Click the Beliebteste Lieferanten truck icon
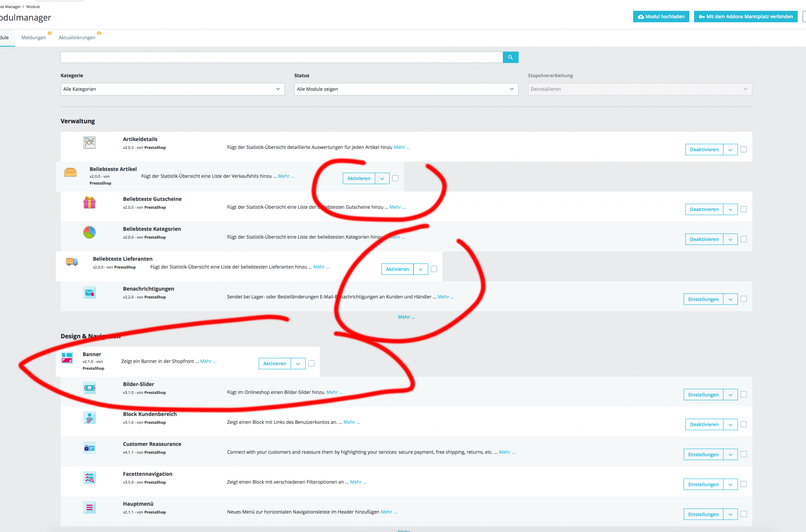The image size is (806, 532). click(72, 262)
